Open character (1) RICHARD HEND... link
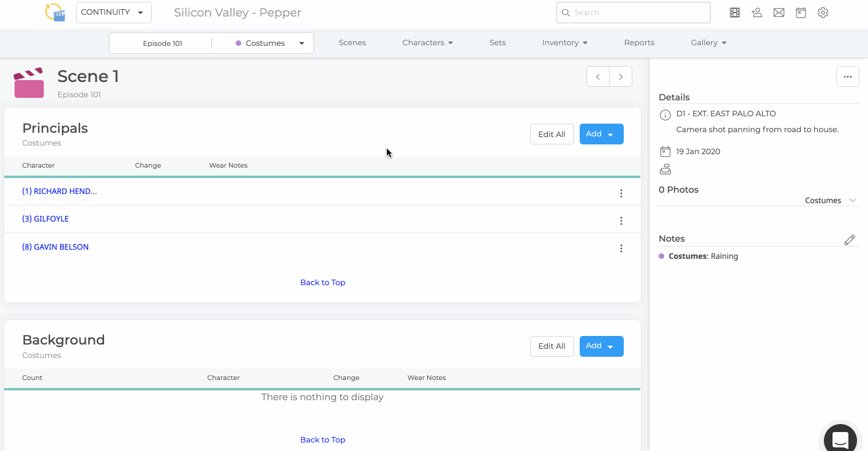 [59, 192]
